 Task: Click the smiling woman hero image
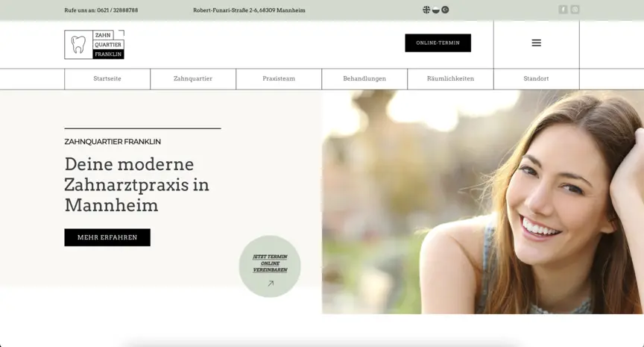tap(483, 202)
